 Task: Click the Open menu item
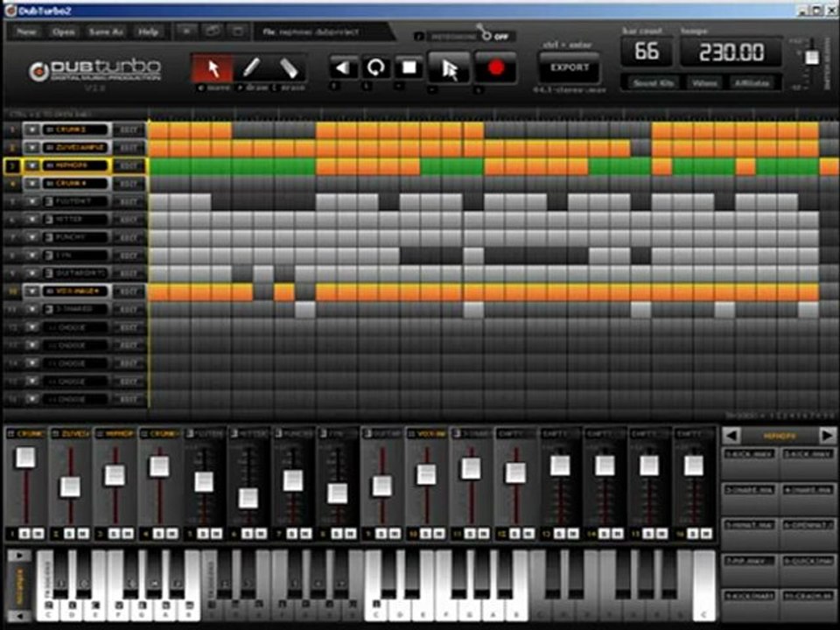point(63,32)
